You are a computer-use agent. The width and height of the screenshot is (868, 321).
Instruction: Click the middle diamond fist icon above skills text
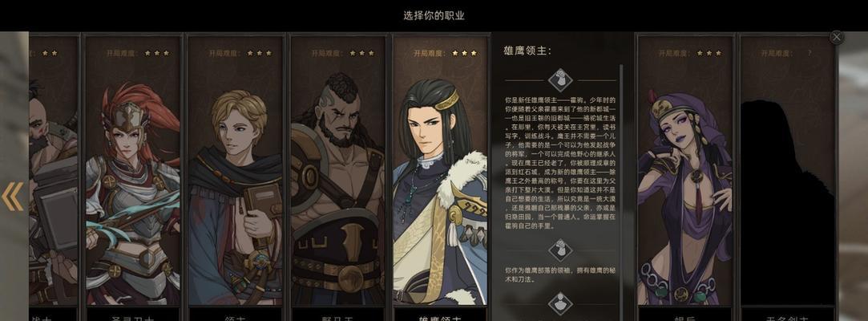pyautogui.click(x=559, y=250)
